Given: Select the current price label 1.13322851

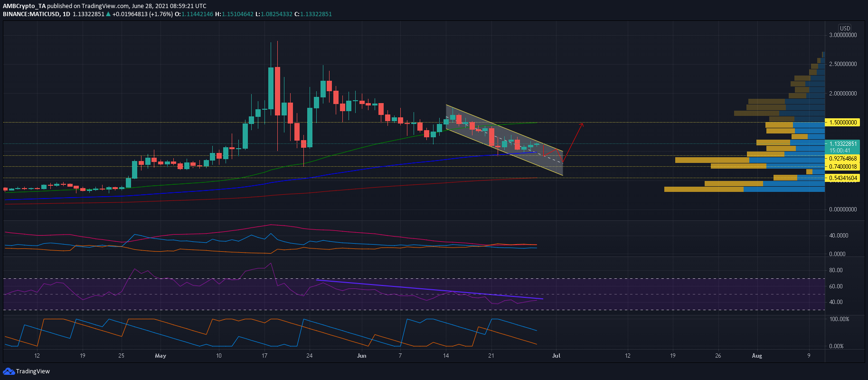Looking at the screenshot, I should [843, 143].
